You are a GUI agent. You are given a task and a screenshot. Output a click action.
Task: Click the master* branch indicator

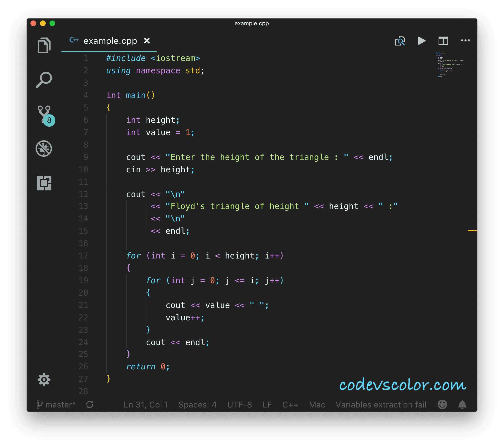click(x=56, y=405)
